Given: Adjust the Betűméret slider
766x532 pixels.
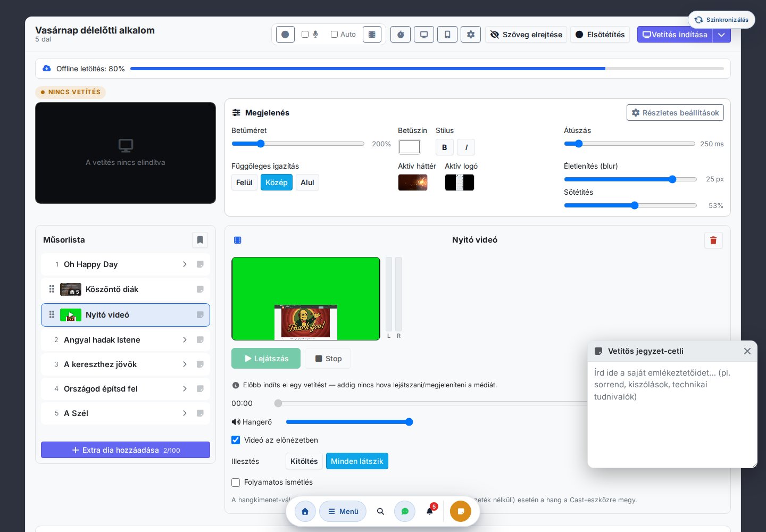Looking at the screenshot, I should coord(298,144).
